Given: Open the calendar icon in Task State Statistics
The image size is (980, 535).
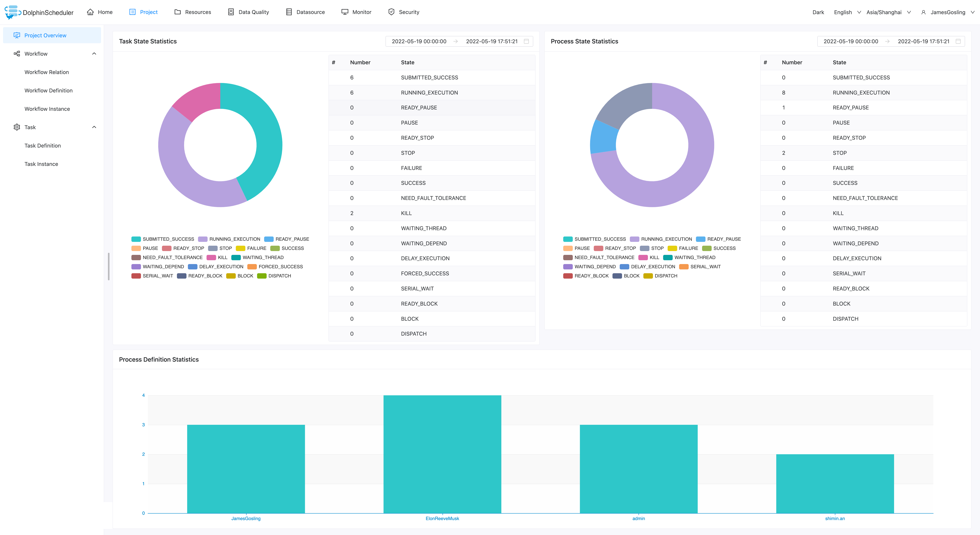Looking at the screenshot, I should (x=527, y=42).
